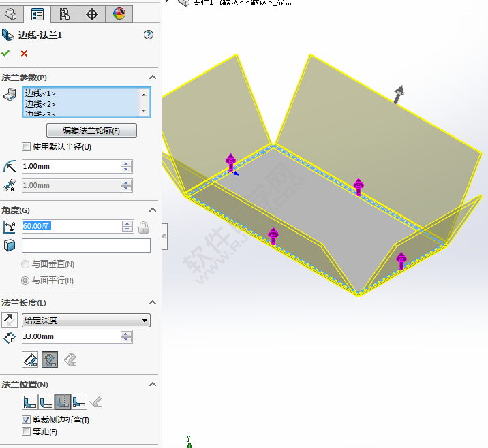
Task: Collapse the 角度(G) section
Action: [x=153, y=210]
